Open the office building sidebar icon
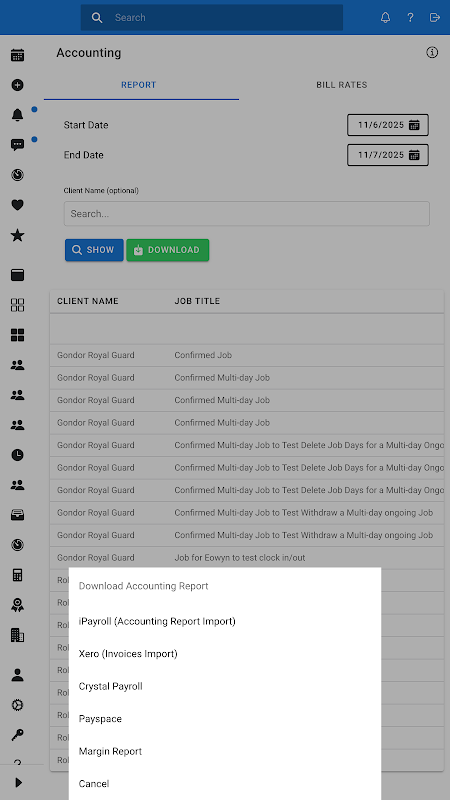 pos(17,635)
